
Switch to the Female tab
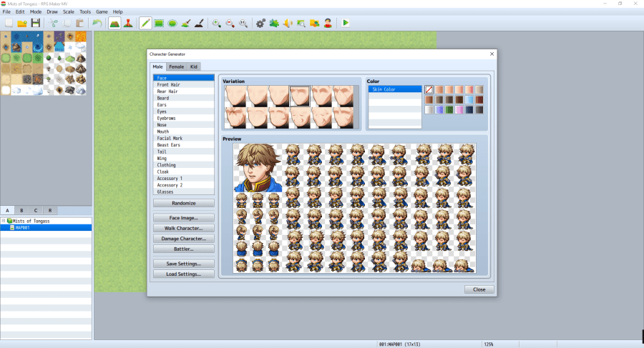(x=176, y=66)
